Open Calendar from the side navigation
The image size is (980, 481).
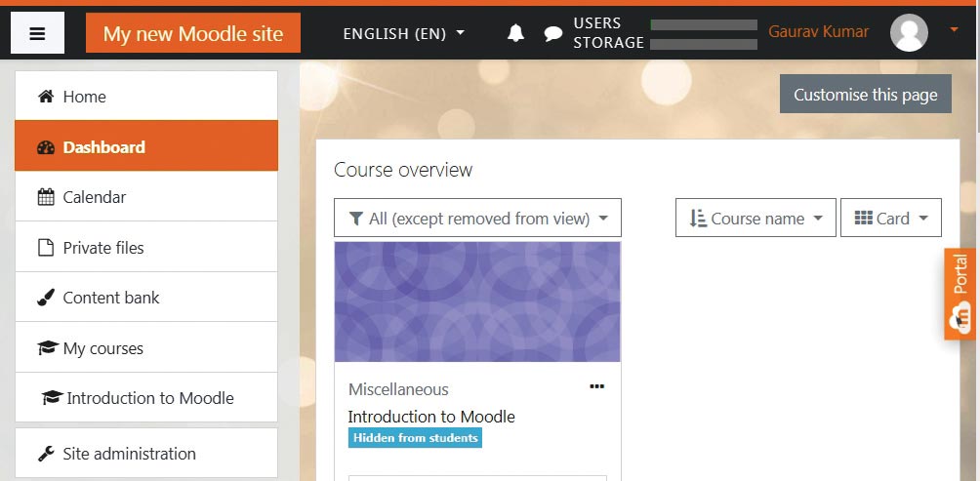[x=146, y=197]
